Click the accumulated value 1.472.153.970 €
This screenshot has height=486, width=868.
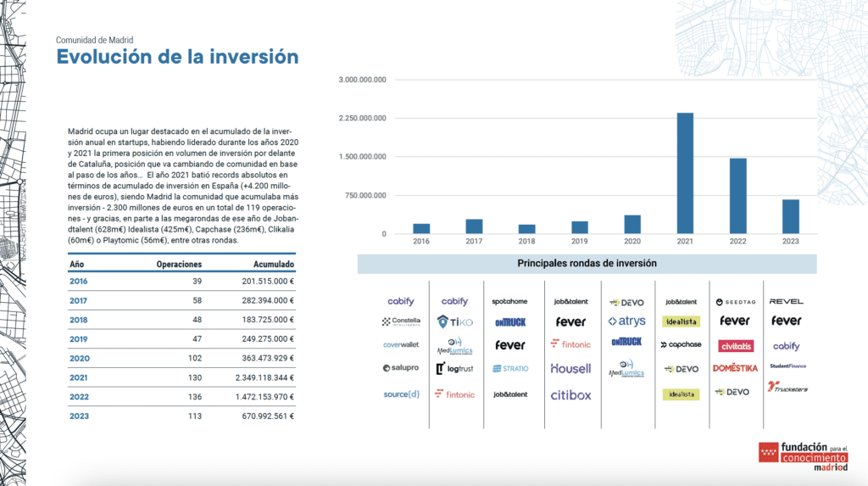[264, 397]
